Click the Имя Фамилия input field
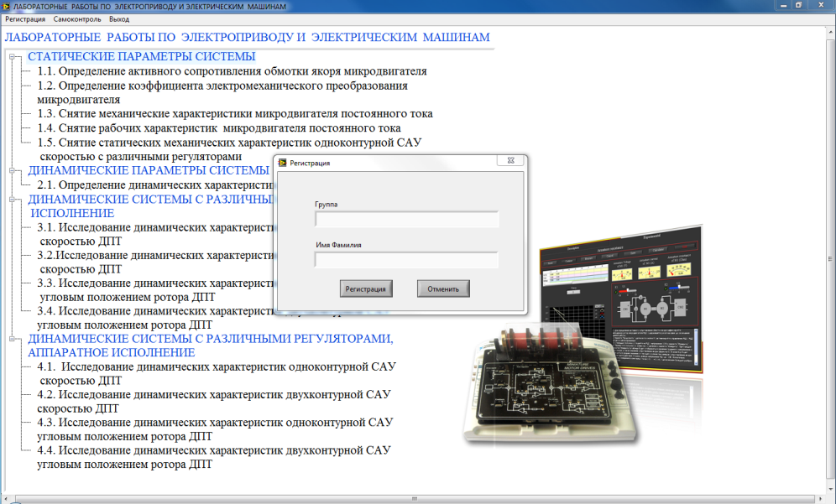 pos(407,260)
